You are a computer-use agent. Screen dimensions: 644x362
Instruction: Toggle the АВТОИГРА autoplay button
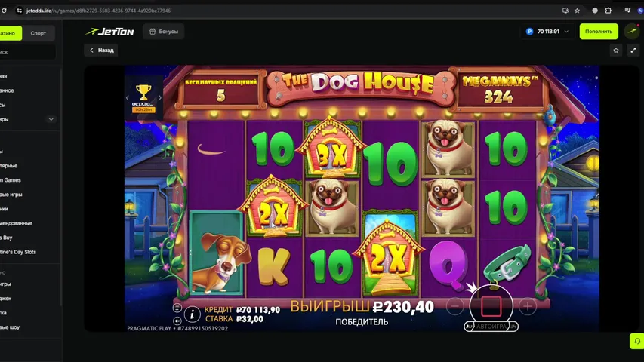tap(491, 327)
